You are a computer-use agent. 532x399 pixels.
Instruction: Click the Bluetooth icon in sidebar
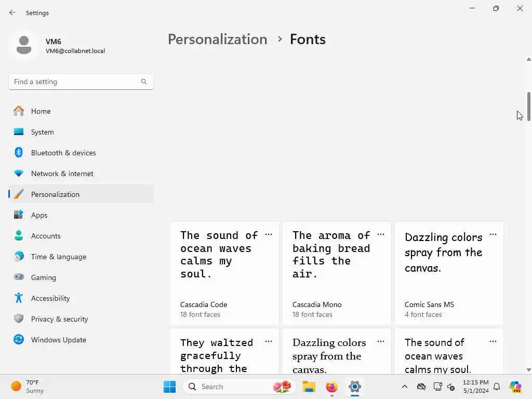pyautogui.click(x=19, y=152)
